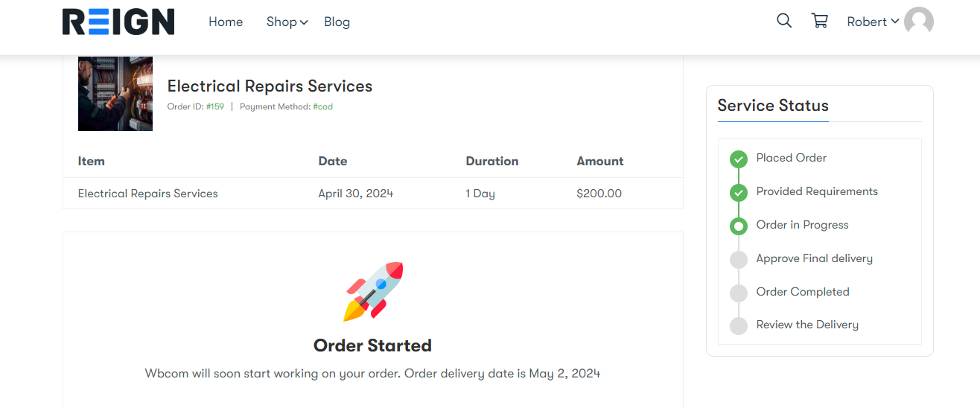
Task: Click the #159 order ID link
Action: tap(215, 106)
